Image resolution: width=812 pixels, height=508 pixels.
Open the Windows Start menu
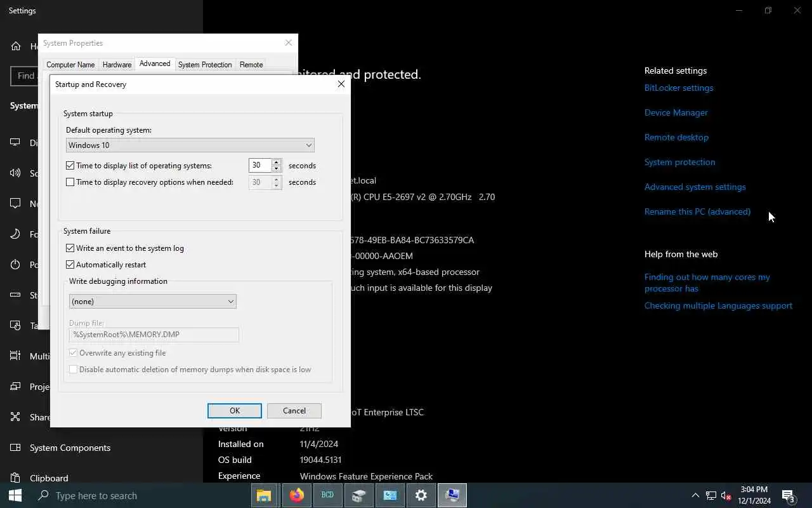click(15, 495)
